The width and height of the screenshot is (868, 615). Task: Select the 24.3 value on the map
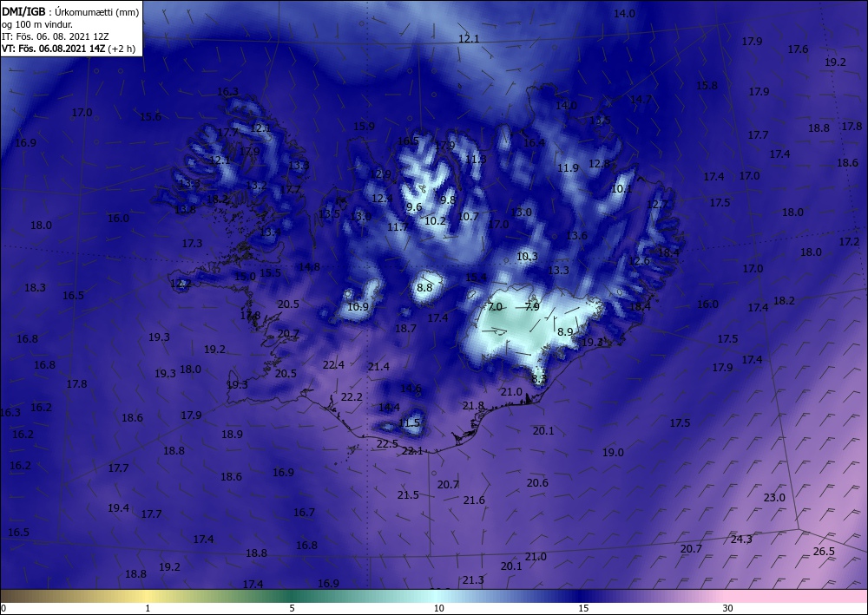[741, 540]
